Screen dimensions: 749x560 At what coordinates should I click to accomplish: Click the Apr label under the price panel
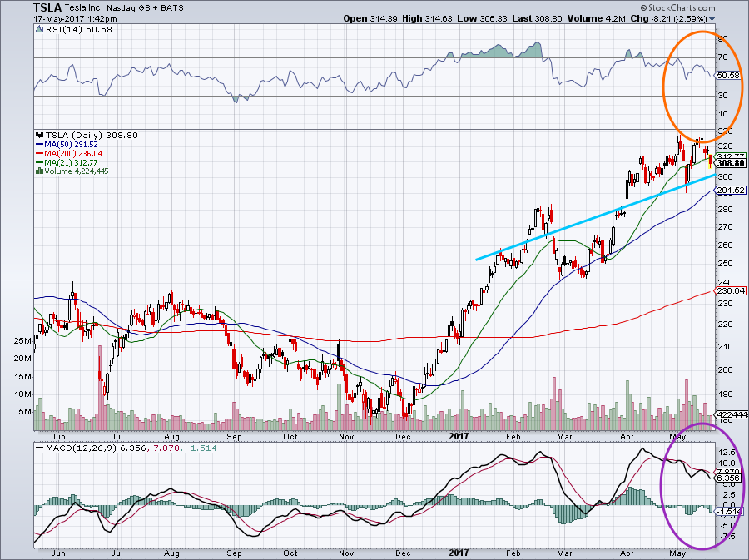(x=627, y=436)
